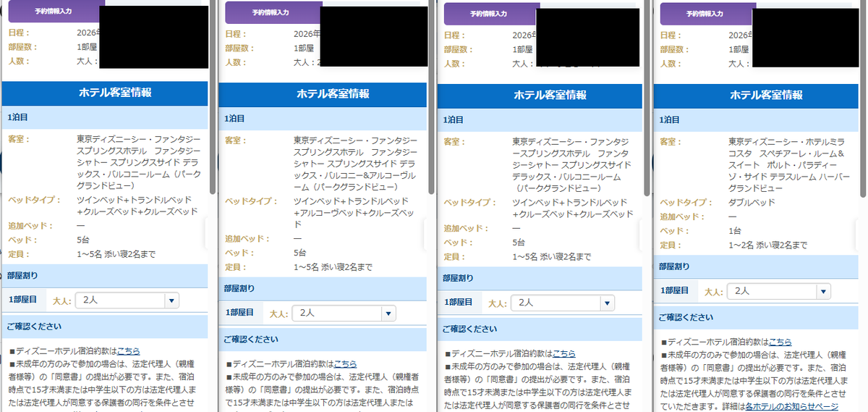Click the ホテル客室情報 header in the leftmost panel
This screenshot has height=412, width=868.
[105, 93]
